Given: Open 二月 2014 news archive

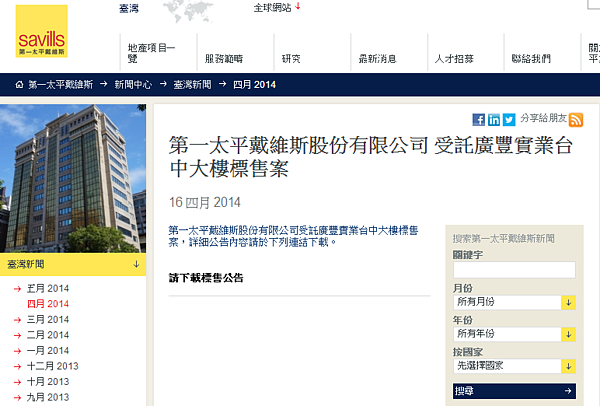Looking at the screenshot, I should pos(48,335).
